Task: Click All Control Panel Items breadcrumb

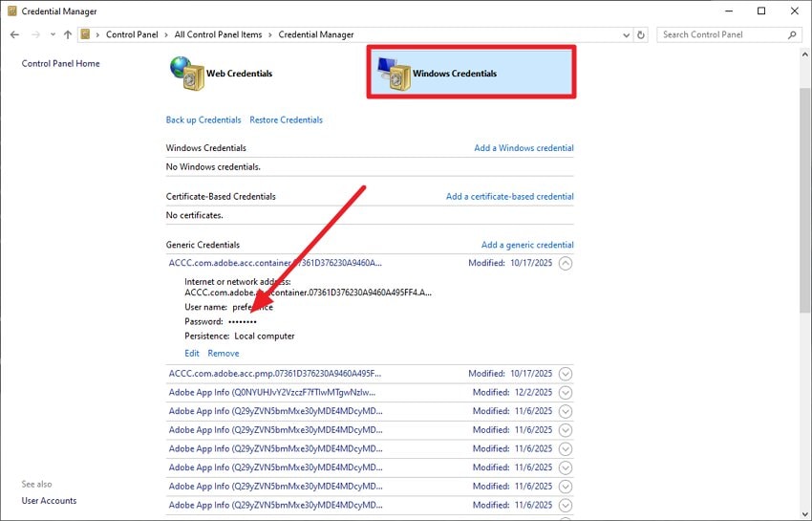Action: (218, 34)
